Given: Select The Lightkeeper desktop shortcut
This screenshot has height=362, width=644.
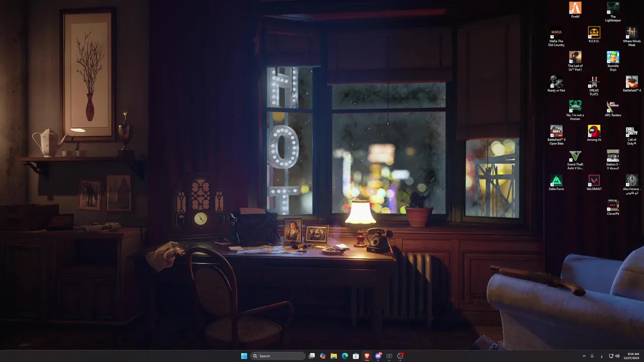Looking at the screenshot, I should [x=613, y=12].
